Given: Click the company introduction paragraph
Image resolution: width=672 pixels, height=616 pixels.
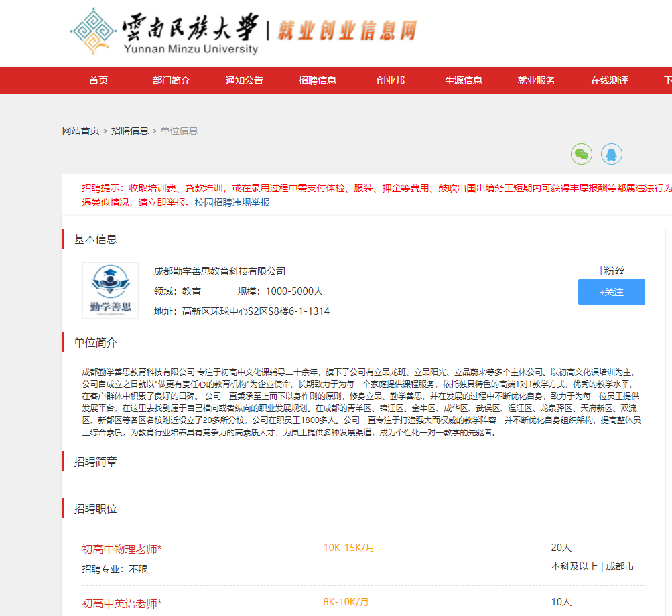Looking at the screenshot, I should click(361, 402).
